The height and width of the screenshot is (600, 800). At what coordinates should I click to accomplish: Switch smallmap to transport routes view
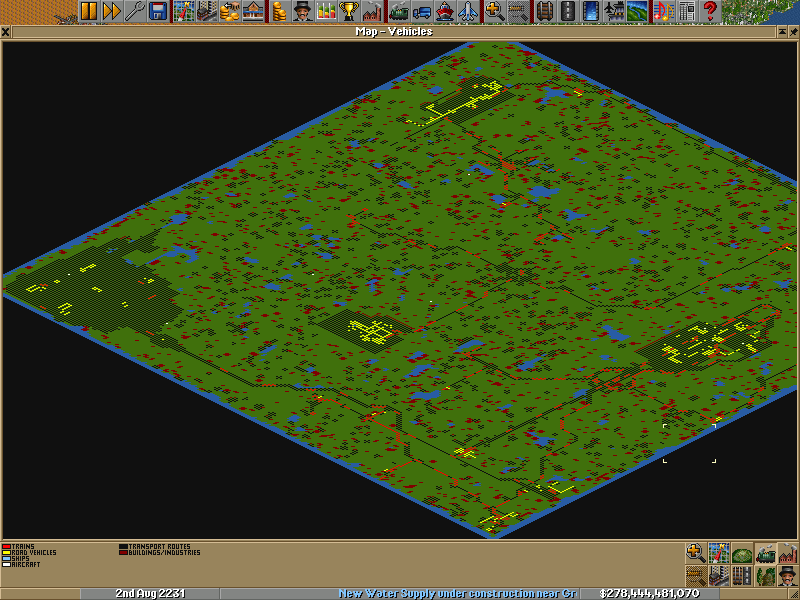click(742, 576)
